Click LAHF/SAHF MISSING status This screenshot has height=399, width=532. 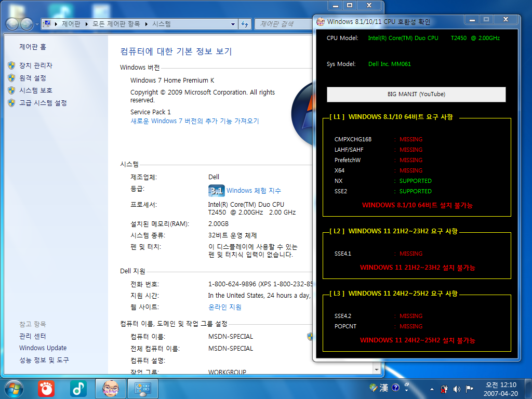pyautogui.click(x=411, y=150)
